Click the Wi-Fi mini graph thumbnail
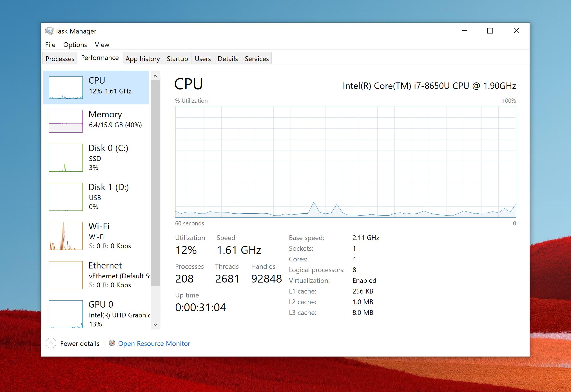 pos(66,236)
